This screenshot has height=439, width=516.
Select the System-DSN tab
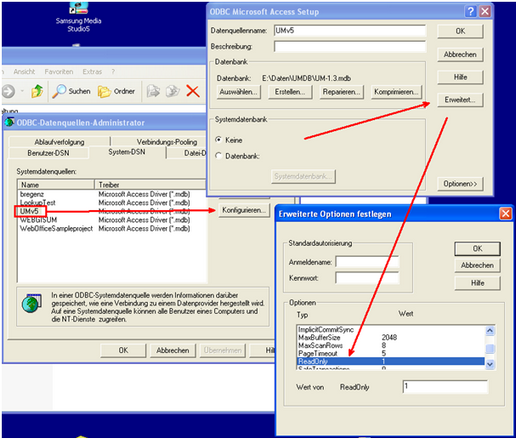(x=127, y=152)
